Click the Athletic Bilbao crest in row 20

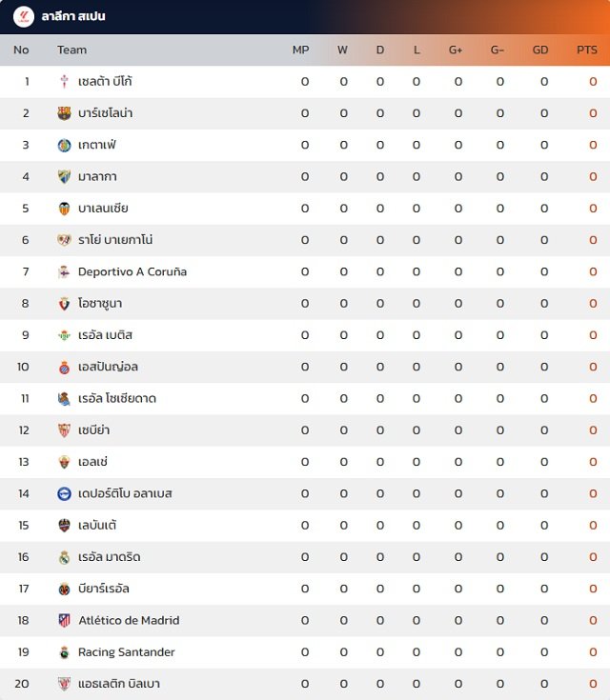(65, 684)
